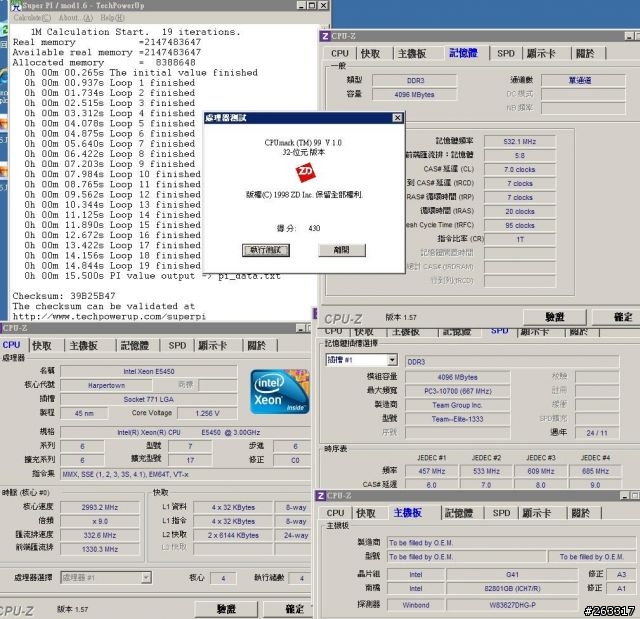The image size is (640, 619).
Task: Click the 1330.3 MHz rated FSB value
Action: (x=100, y=549)
